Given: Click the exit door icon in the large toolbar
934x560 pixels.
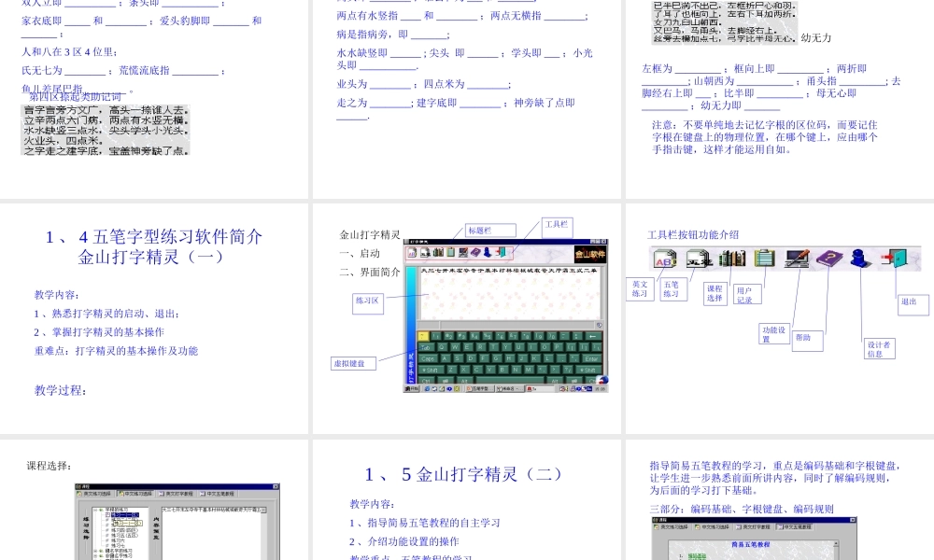Looking at the screenshot, I should coord(894,259).
